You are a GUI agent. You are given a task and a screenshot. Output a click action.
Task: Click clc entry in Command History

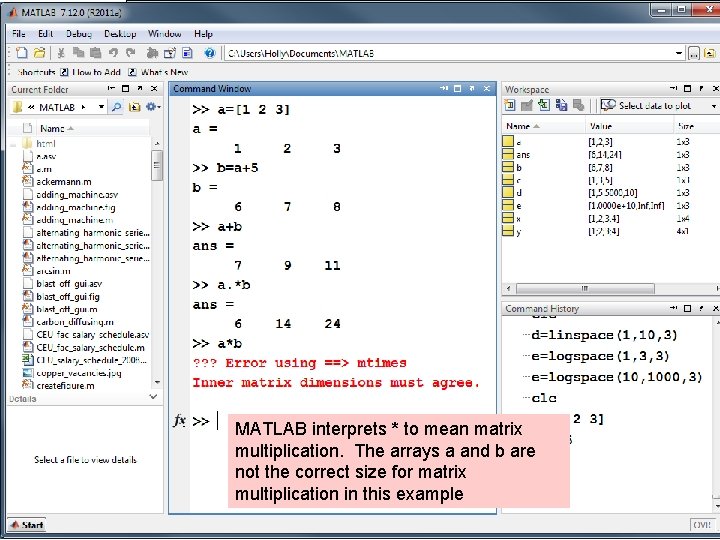544,398
